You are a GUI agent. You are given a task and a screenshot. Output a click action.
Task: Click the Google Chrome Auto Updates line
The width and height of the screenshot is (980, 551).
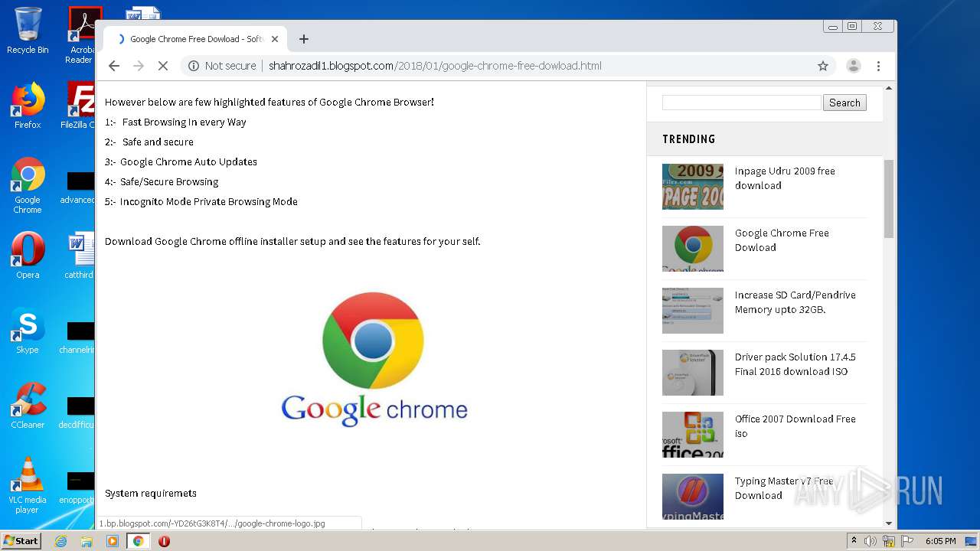click(181, 162)
